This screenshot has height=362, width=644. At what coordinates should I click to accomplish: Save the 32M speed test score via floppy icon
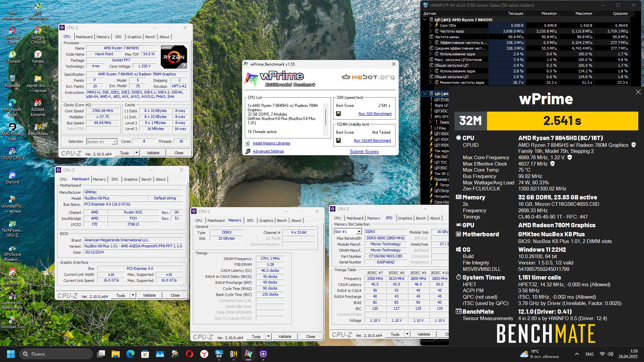point(338,114)
